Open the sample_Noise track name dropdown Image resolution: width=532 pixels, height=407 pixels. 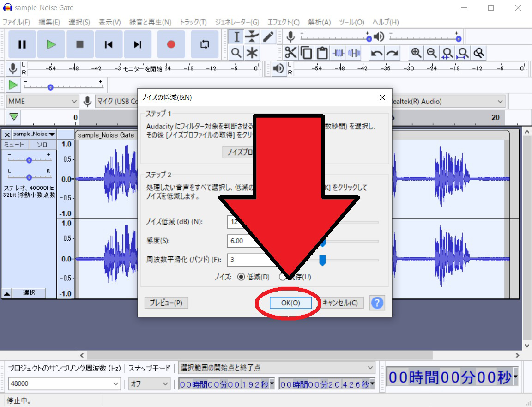pos(34,134)
